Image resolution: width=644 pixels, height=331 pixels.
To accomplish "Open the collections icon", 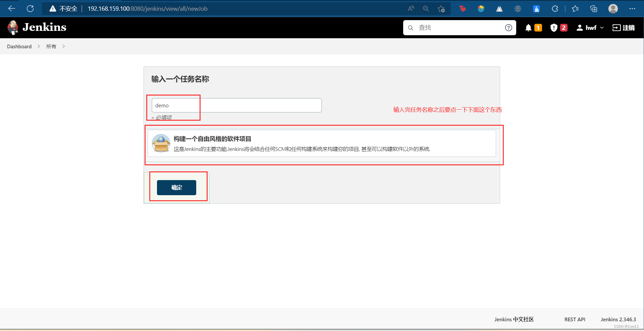I will click(x=594, y=9).
